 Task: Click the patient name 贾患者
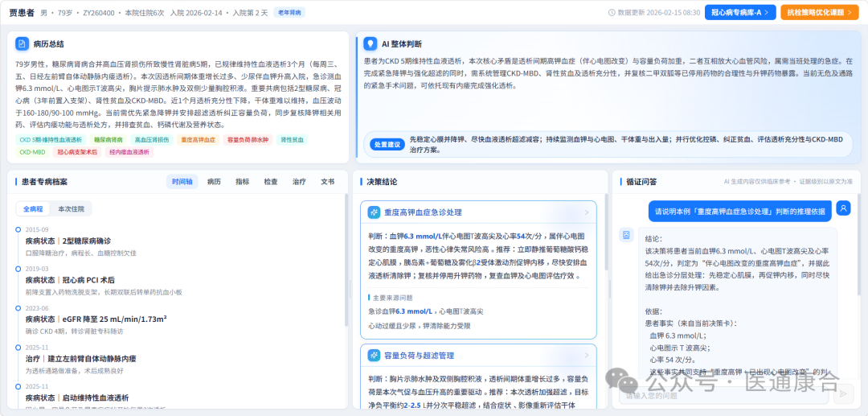click(22, 12)
